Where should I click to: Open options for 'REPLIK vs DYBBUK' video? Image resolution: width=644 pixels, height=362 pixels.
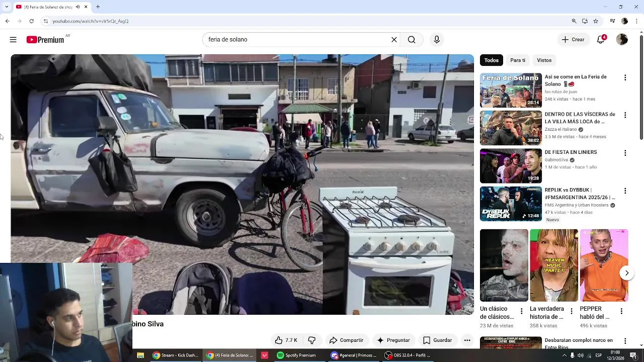[x=625, y=191]
